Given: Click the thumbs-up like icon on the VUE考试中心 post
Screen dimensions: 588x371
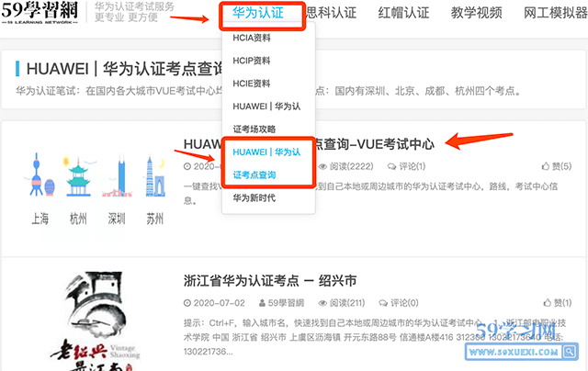Looking at the screenshot, I should (546, 166).
